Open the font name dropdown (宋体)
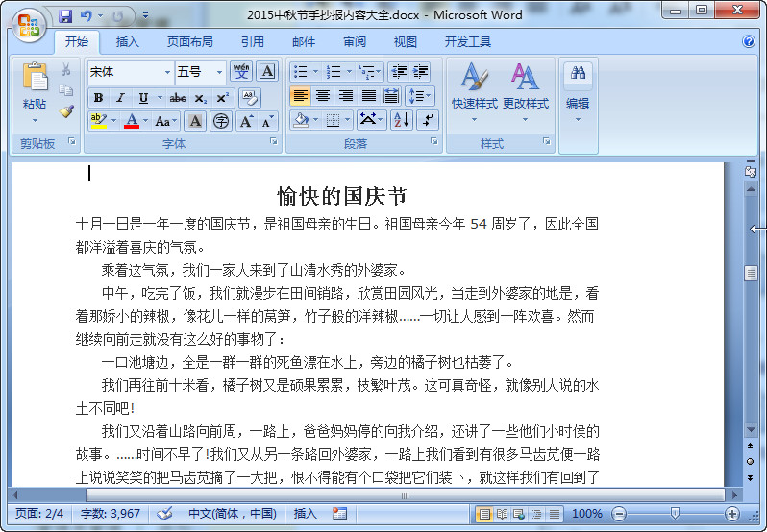 click(x=167, y=72)
